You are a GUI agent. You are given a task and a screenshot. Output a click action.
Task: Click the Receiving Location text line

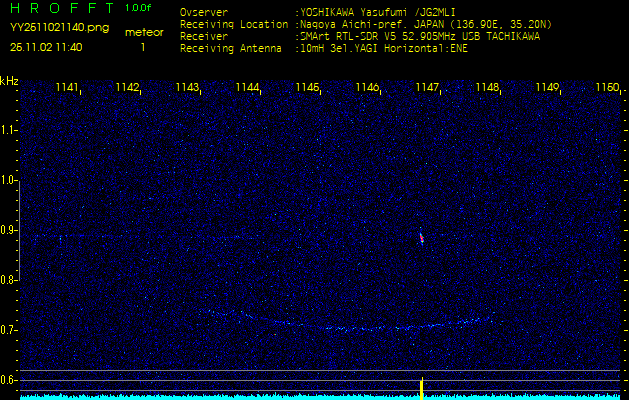coord(365,24)
